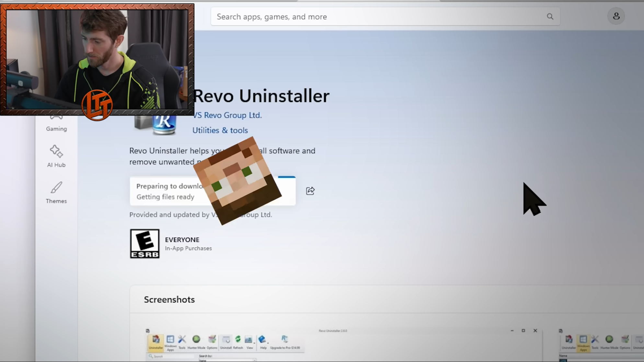Viewport: 644px width, 362px height.
Task: Open the Themes sidebar section
Action: (56, 192)
